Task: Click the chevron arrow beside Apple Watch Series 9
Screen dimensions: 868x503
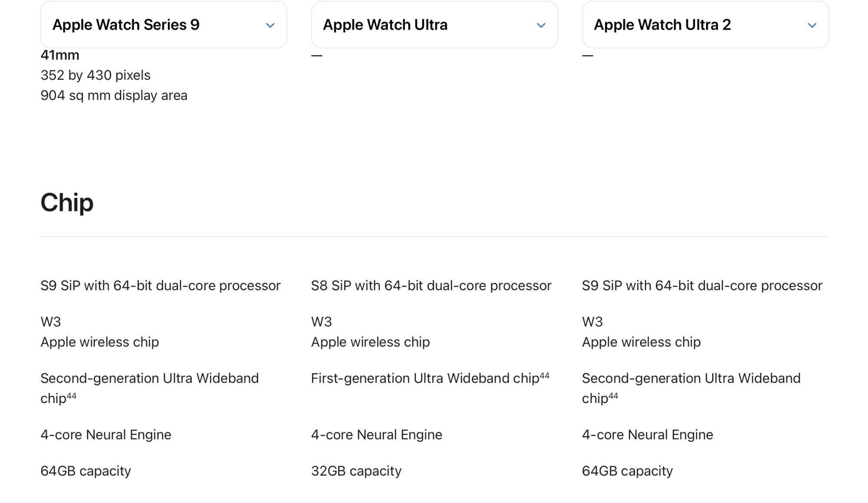Action: click(x=270, y=26)
